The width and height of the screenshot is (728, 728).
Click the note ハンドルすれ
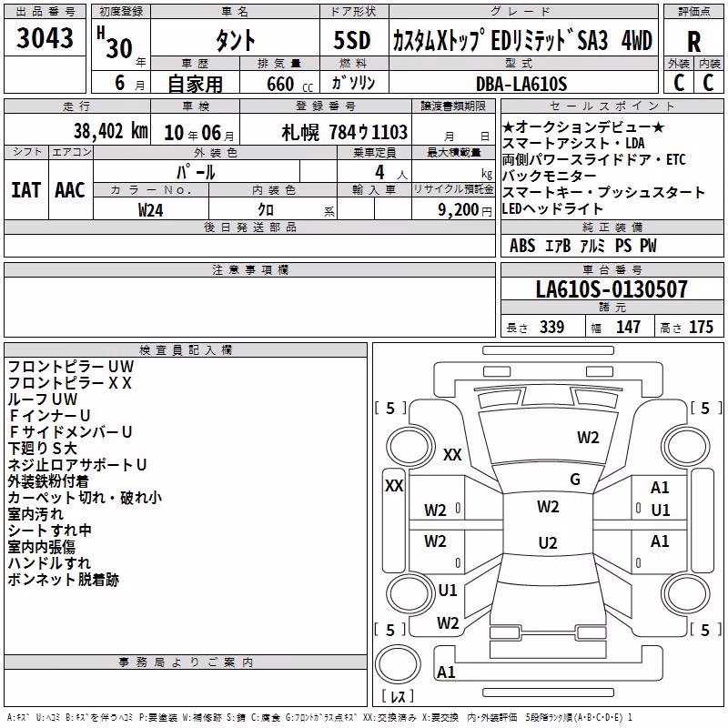tap(49, 563)
